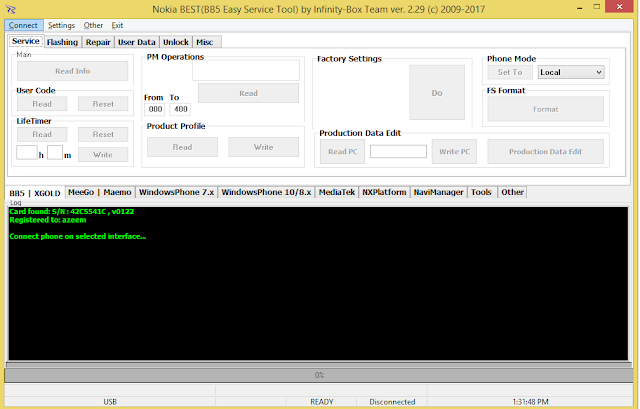This screenshot has height=409, width=640.
Task: Select the NXPlatform tab
Action: pos(384,192)
